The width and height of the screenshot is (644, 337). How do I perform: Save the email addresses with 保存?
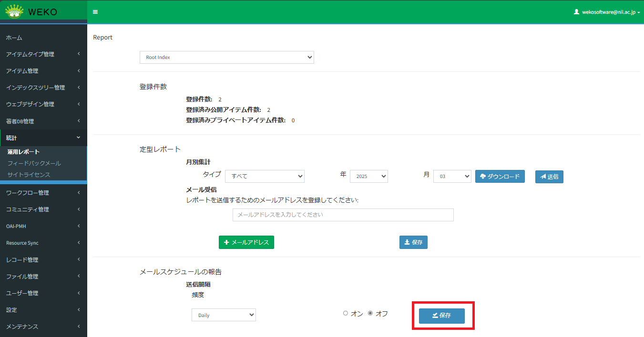(413, 242)
